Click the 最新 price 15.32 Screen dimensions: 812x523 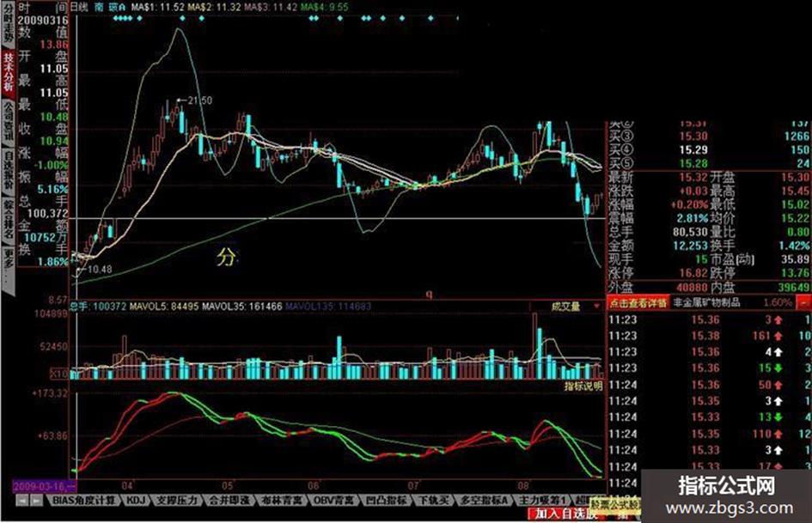tap(693, 177)
